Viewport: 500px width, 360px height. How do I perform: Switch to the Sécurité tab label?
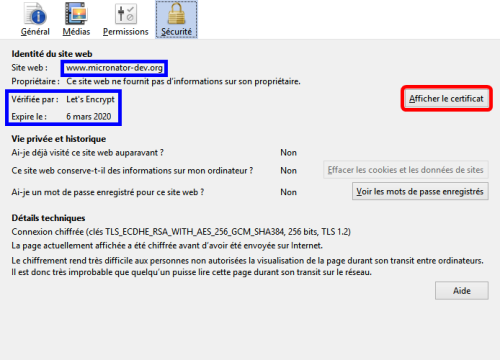(176, 32)
